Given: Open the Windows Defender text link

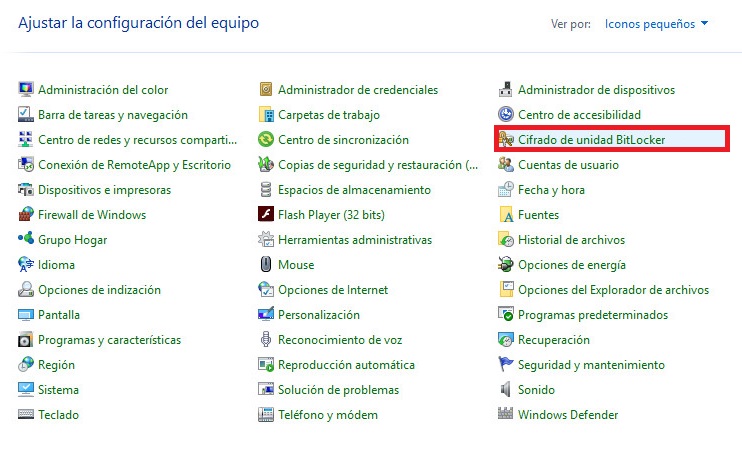Looking at the screenshot, I should (568, 415).
